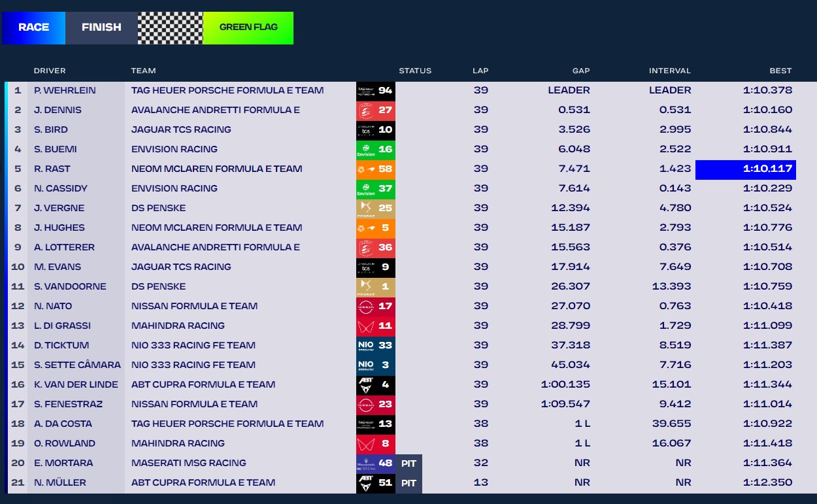This screenshot has height=504, width=817.
Task: Click Mortara's PIT status label
Action: 409,463
